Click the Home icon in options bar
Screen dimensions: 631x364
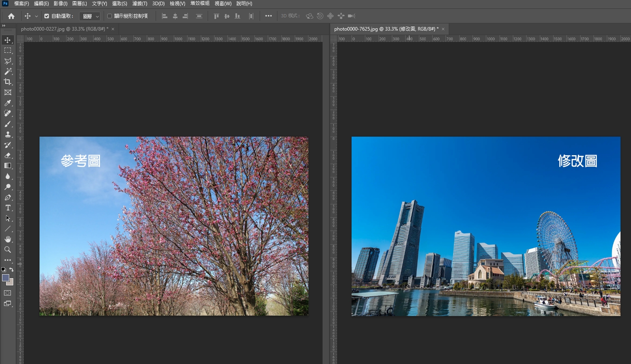pos(11,16)
